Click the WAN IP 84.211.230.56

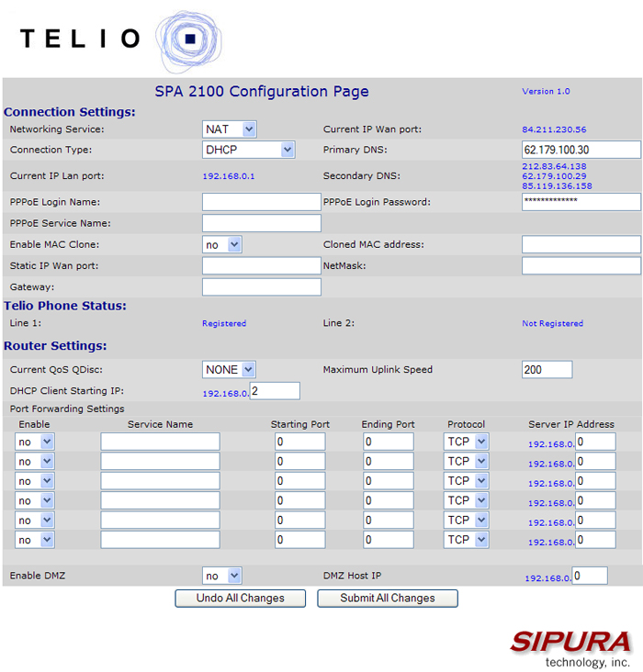click(x=554, y=129)
